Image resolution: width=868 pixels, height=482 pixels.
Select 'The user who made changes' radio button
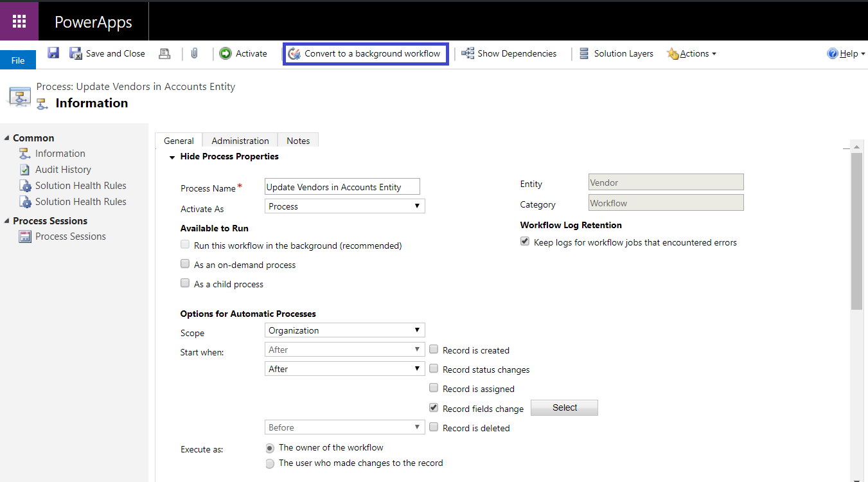pyautogui.click(x=270, y=463)
